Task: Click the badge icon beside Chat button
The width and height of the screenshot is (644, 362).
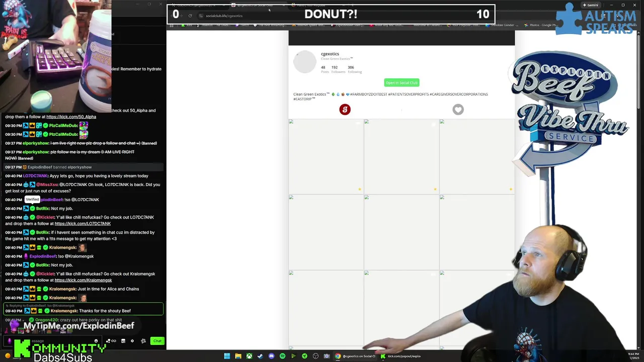Action: coord(143,341)
